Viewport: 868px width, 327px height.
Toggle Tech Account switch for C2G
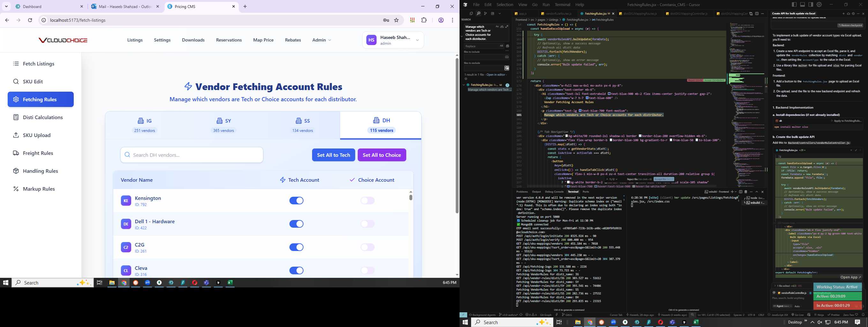pos(296,247)
